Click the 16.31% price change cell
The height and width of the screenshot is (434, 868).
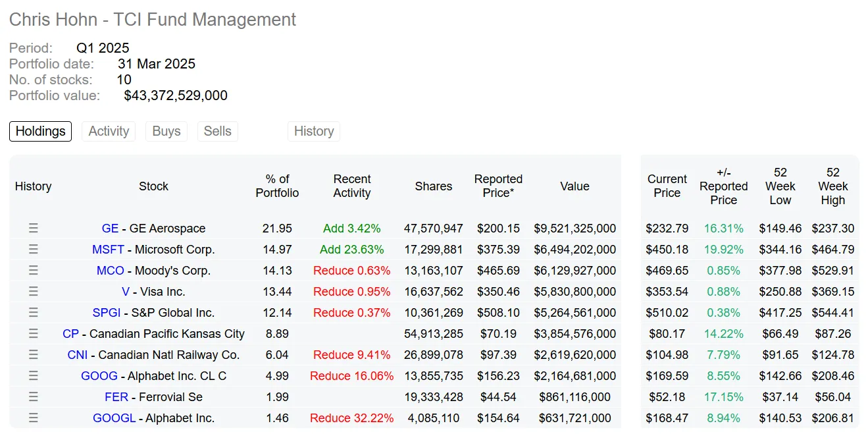[724, 229]
